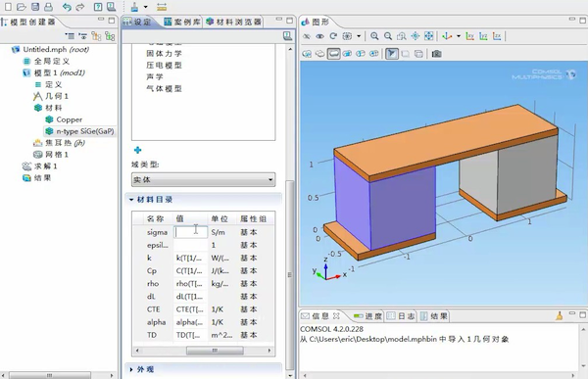Image resolution: width=588 pixels, height=379 pixels.
Task: Reset hiding with the refresh arrow icon
Action: tap(333, 36)
